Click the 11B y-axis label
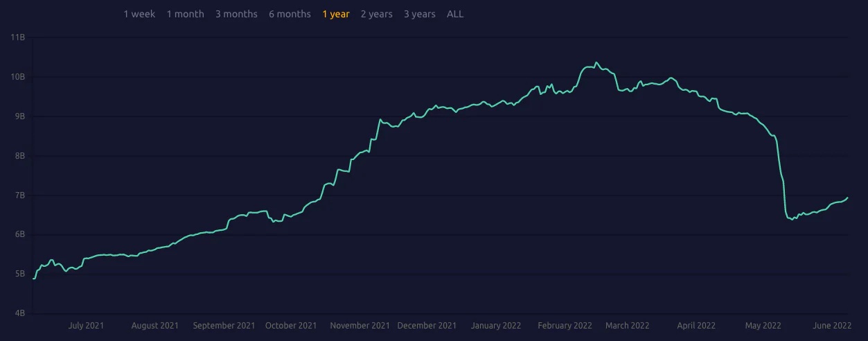This screenshot has width=868, height=341. click(18, 37)
